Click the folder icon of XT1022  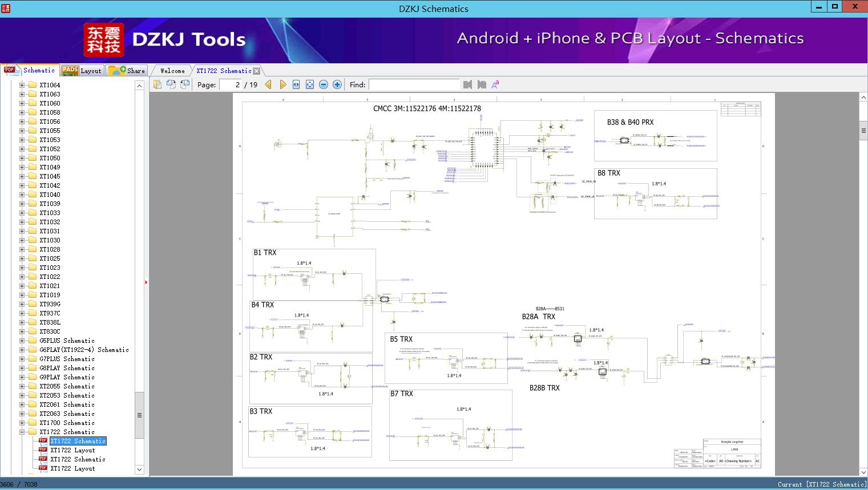33,277
